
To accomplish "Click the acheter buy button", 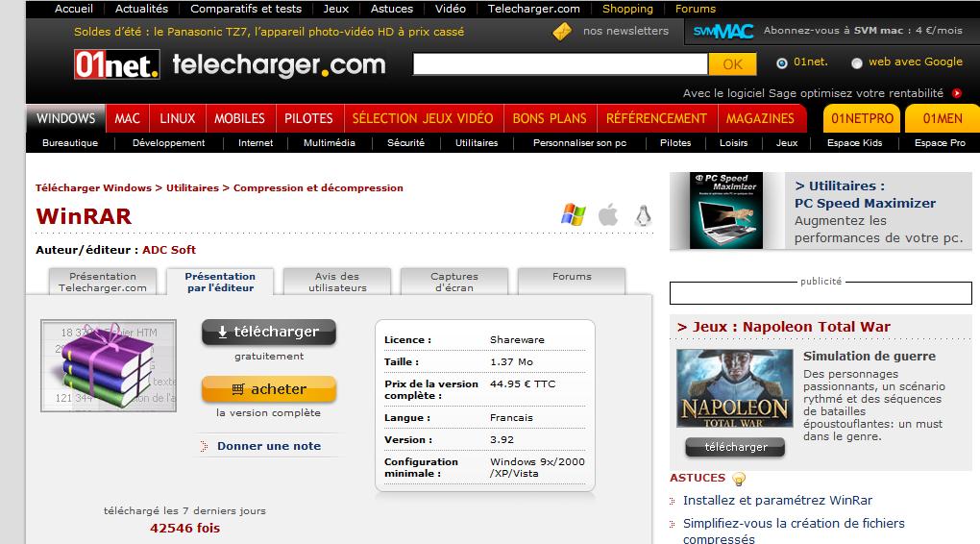I will tap(269, 389).
